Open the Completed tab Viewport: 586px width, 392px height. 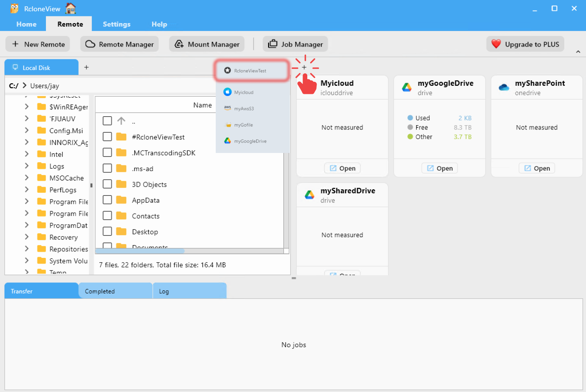(x=100, y=291)
